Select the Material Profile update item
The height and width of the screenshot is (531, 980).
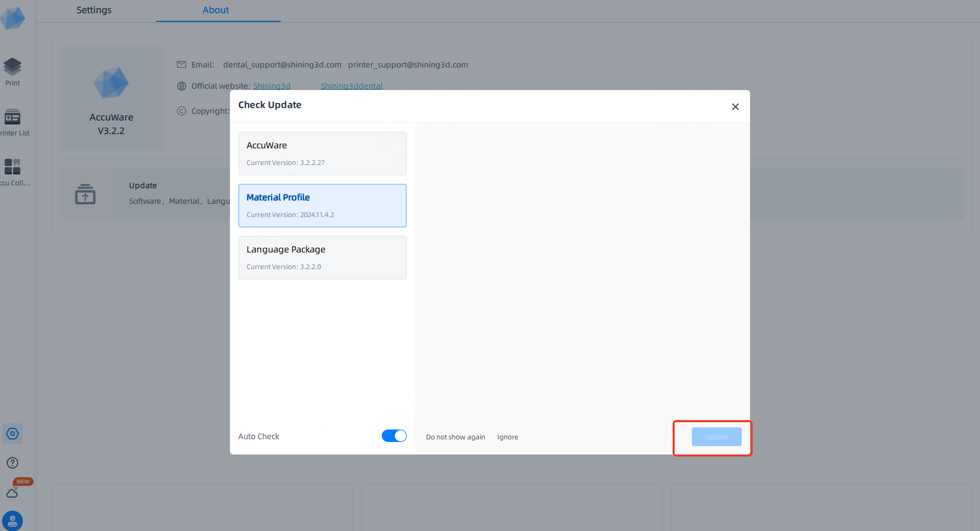pyautogui.click(x=323, y=206)
